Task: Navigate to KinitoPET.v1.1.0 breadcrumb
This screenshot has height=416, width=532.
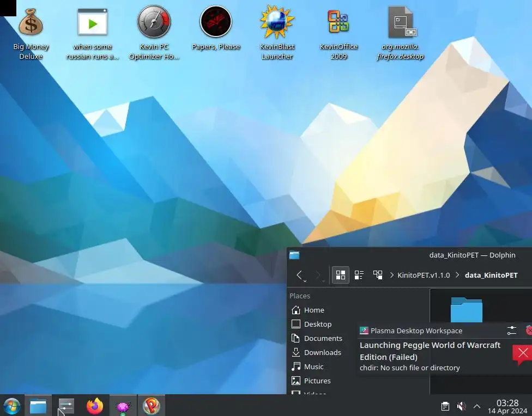Action: (x=424, y=275)
